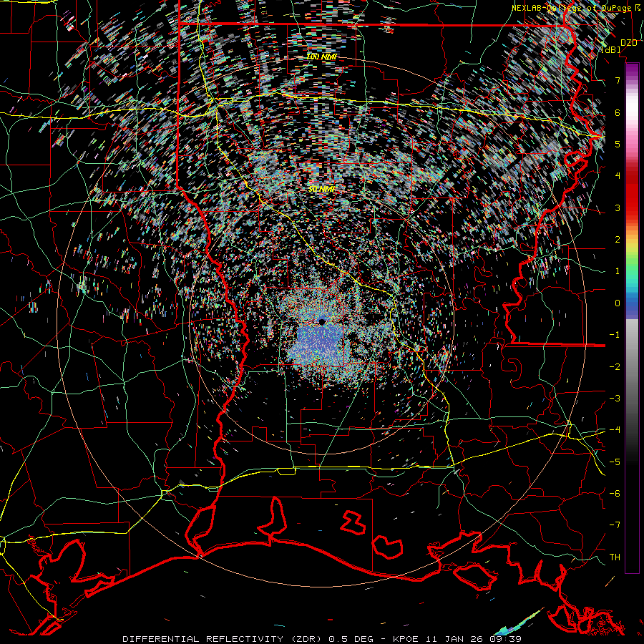Screen dimensions: 644x644
Task: Click the -5 value on the color scale
Action: click(615, 462)
